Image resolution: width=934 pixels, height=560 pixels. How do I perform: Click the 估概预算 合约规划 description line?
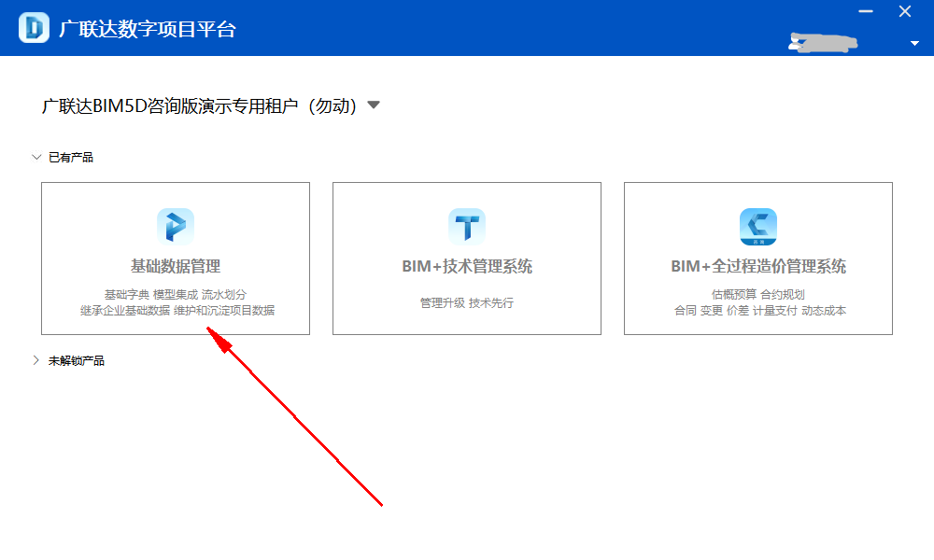pos(758,295)
